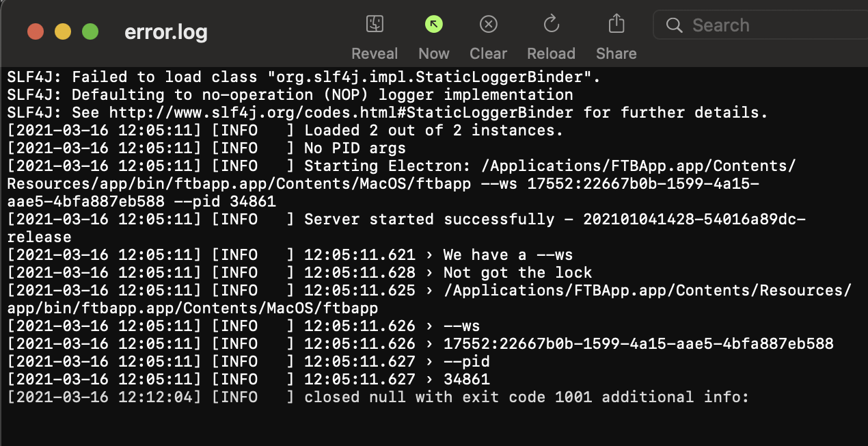Click the Reveal in Finder icon
The height and width of the screenshot is (446, 868).
[x=374, y=25]
